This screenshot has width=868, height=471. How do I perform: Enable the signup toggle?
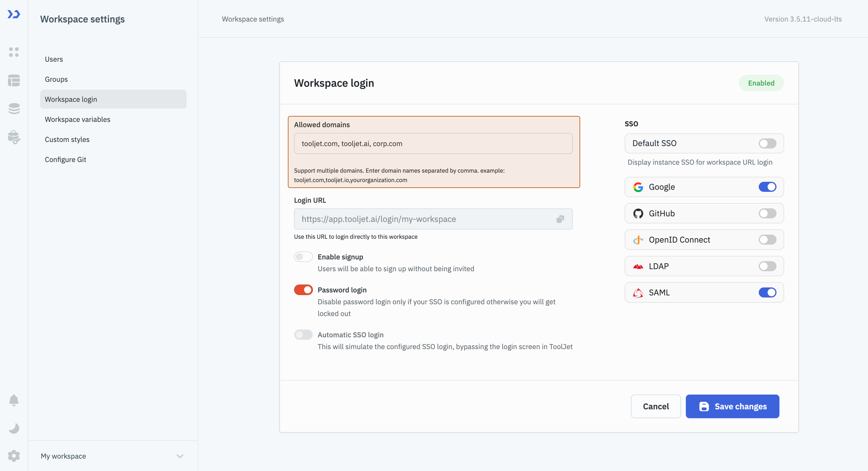303,256
